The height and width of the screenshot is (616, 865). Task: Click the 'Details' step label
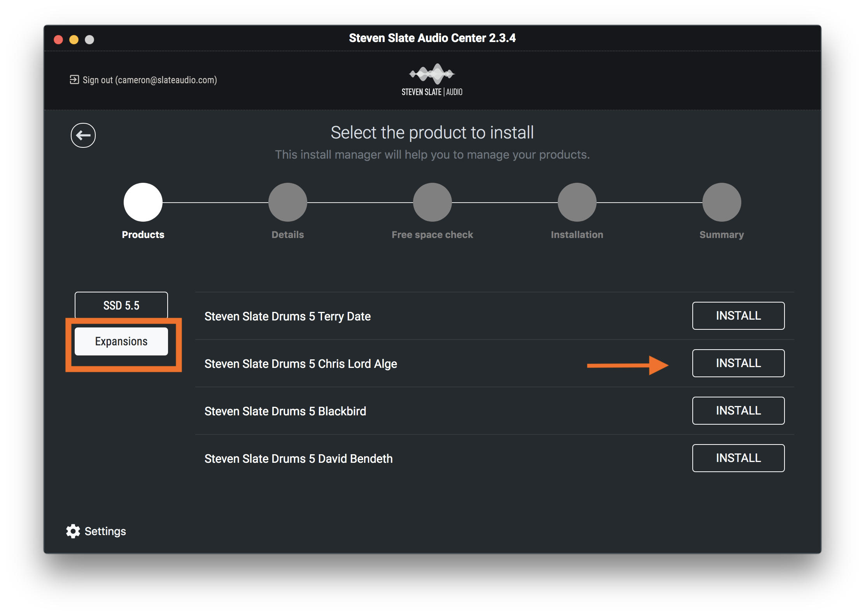click(288, 234)
